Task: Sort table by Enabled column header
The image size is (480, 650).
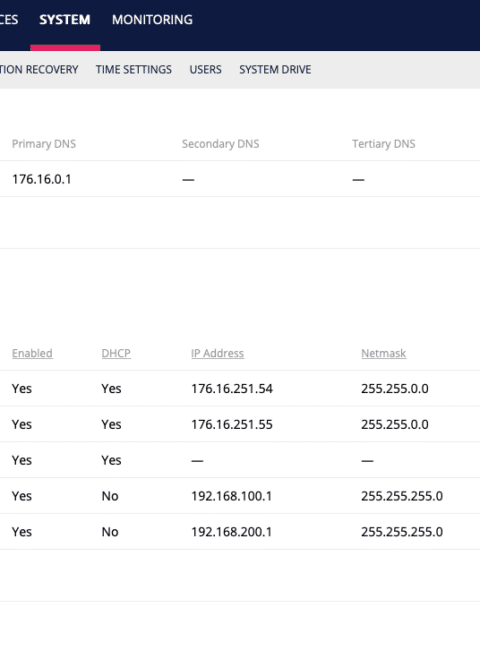Action: click(32, 353)
